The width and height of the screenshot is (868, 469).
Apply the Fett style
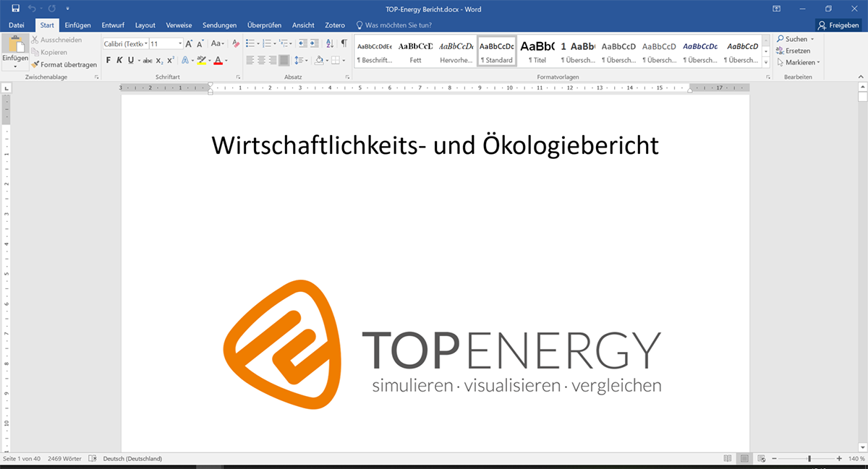click(415, 52)
